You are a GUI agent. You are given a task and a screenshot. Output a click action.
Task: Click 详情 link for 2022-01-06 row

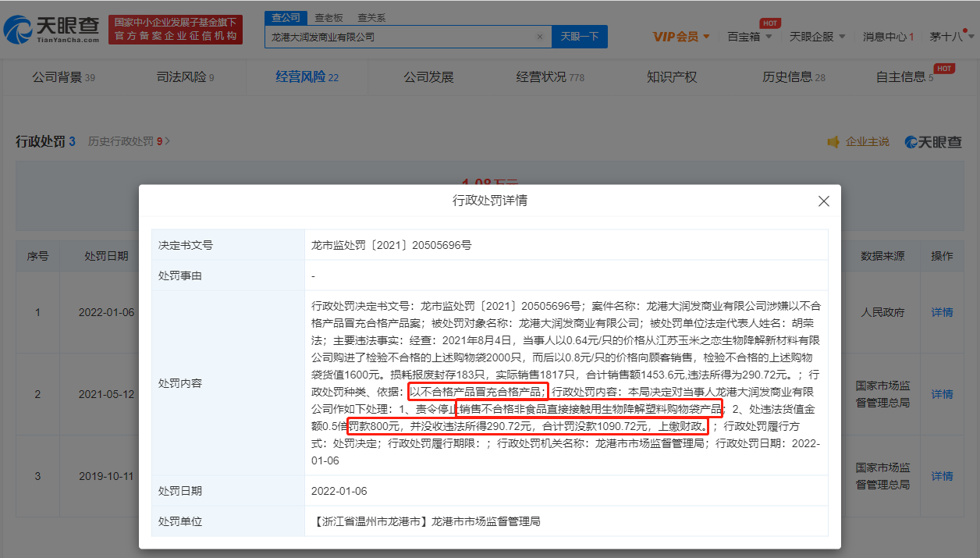tap(942, 312)
